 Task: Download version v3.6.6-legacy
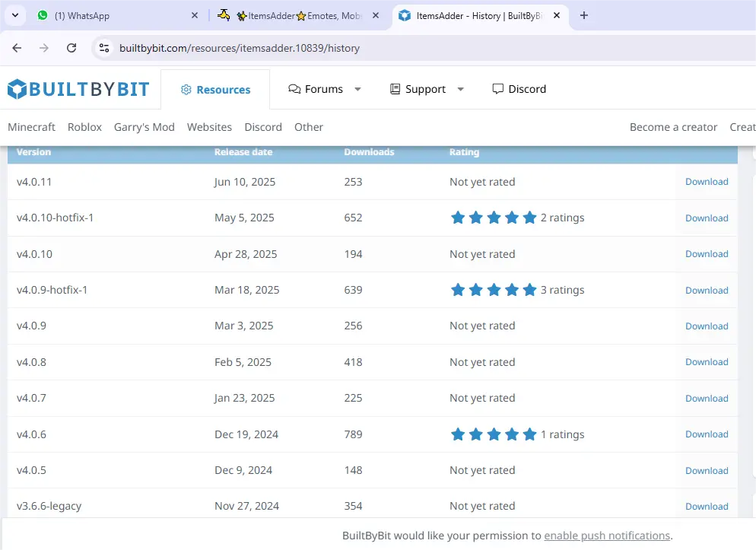point(707,506)
